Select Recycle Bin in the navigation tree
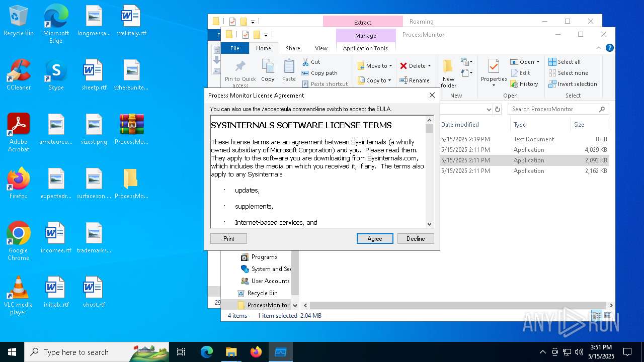 pos(257,293)
